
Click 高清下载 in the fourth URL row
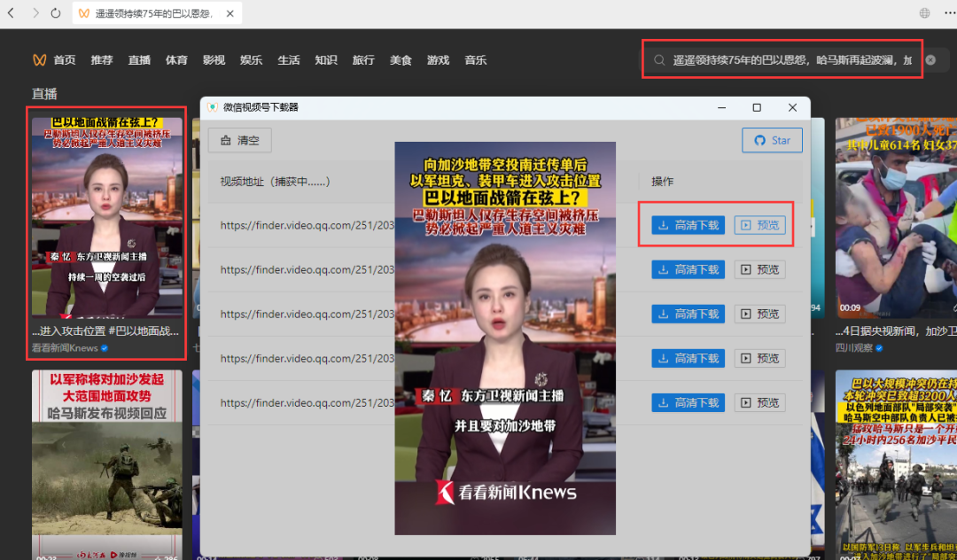click(688, 358)
